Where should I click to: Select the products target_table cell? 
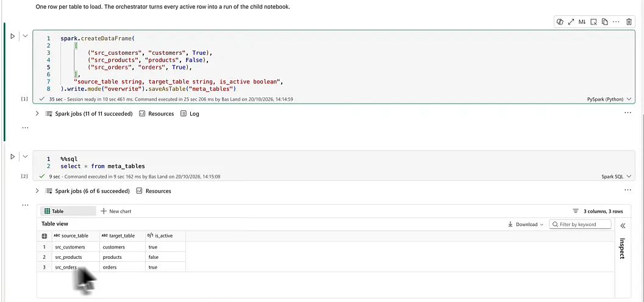tap(123, 258)
